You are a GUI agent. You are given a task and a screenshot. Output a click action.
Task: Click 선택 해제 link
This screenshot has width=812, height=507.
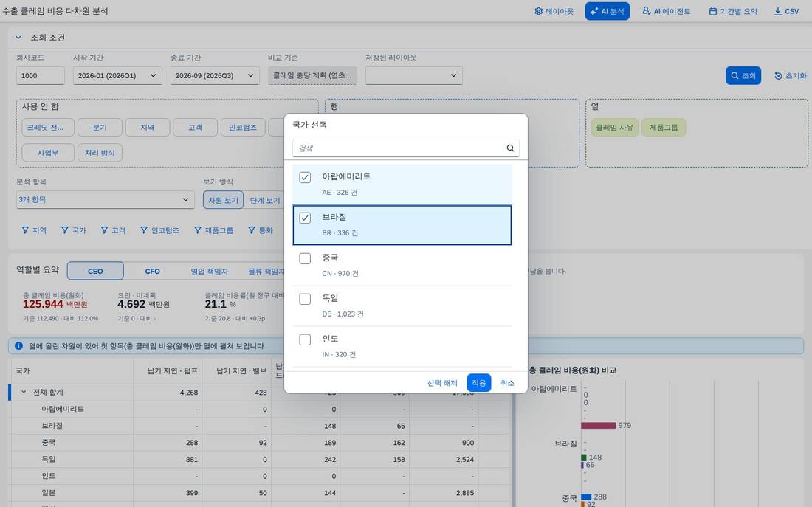(442, 383)
